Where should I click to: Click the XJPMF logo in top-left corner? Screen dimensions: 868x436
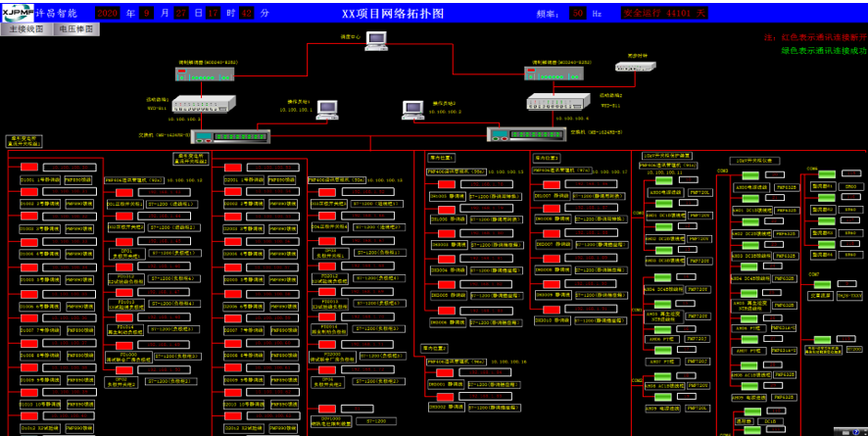(x=17, y=12)
